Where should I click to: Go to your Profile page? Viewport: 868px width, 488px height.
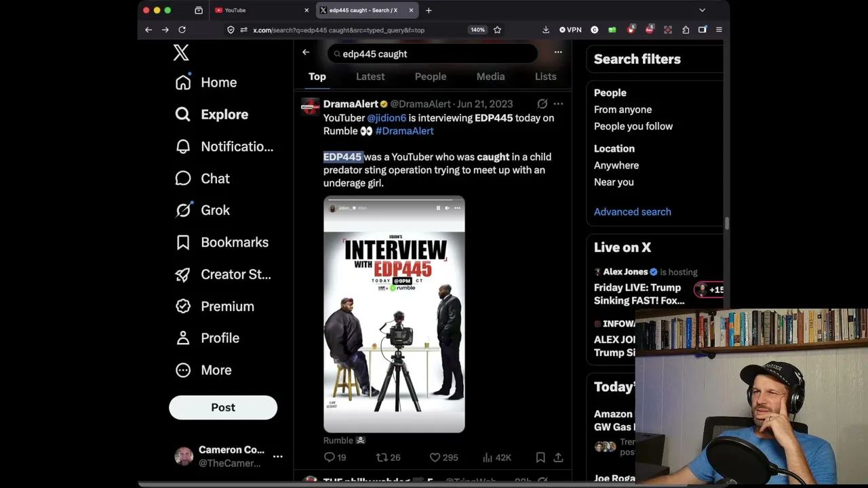tap(207, 338)
